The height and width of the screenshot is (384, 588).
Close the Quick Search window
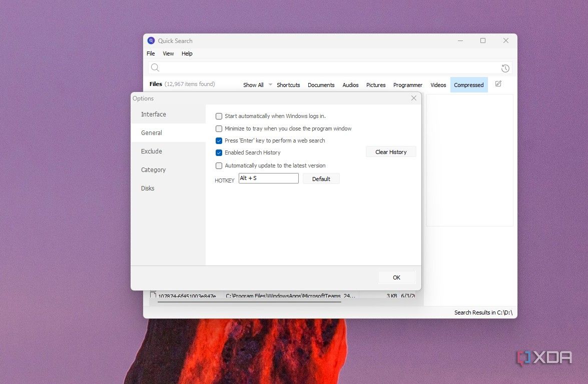[x=505, y=40]
